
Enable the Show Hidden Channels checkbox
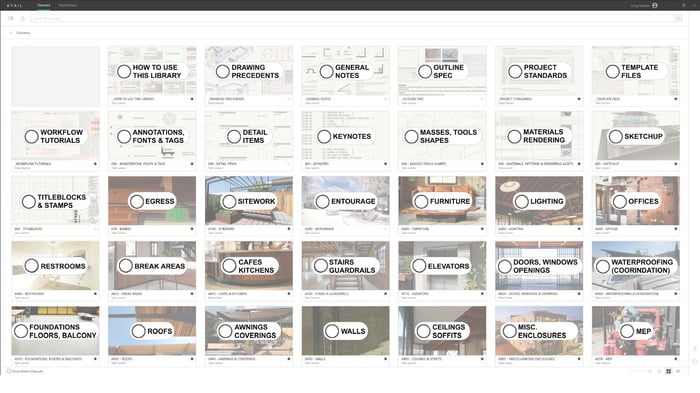coord(9,371)
